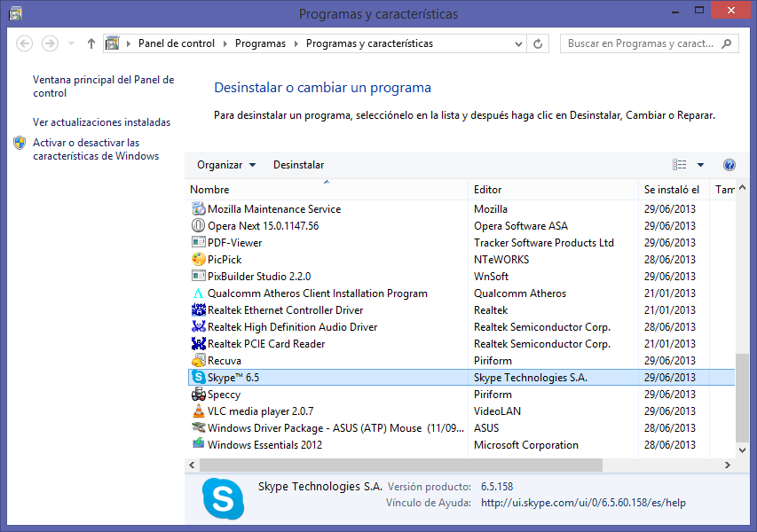The width and height of the screenshot is (757, 532).
Task: Click the search box for Programas
Action: tap(641, 43)
